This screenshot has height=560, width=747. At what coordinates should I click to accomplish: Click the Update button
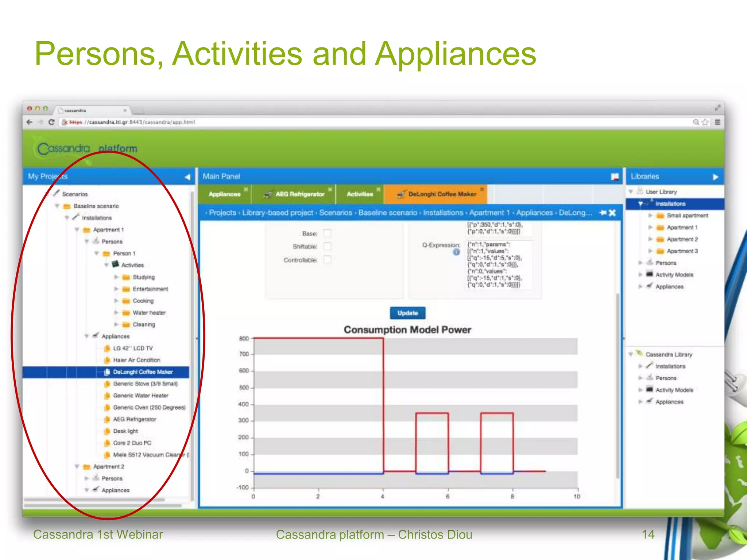[408, 313]
